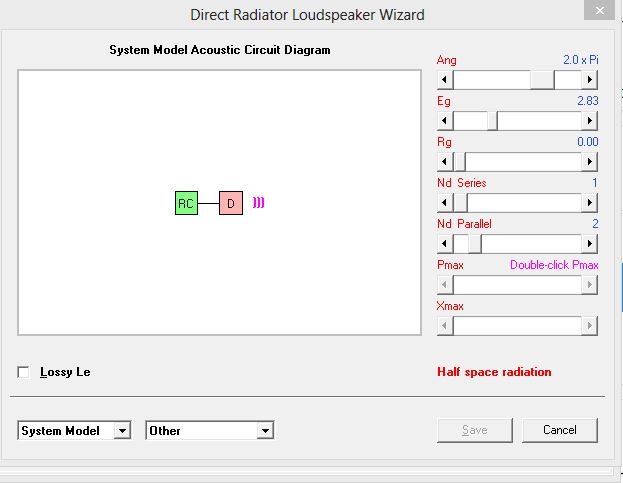Cancel the loudspeaker wizard
The image size is (623, 483).
coord(560,430)
